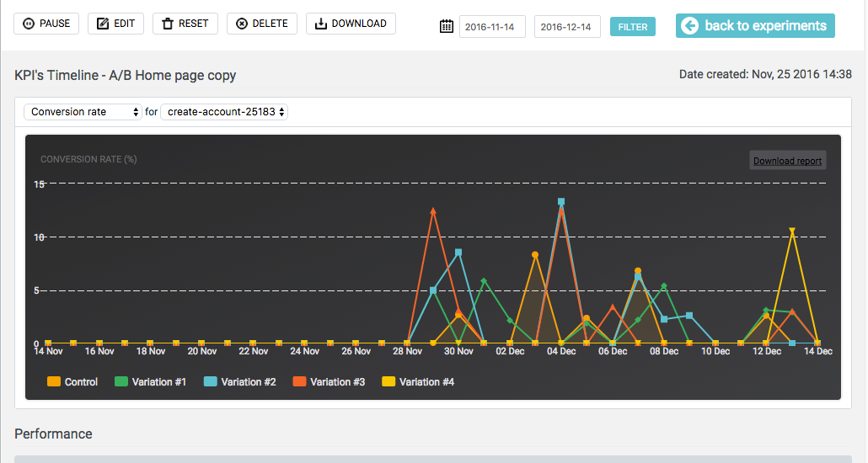
Task: Toggle Variation #2 series in legend
Action: click(239, 381)
